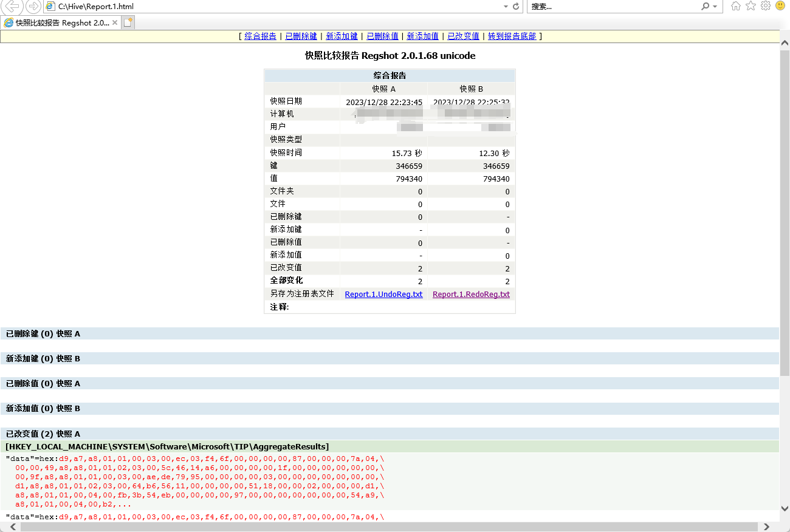Click the 全部变化 row label
790x532 pixels.
tap(286, 281)
